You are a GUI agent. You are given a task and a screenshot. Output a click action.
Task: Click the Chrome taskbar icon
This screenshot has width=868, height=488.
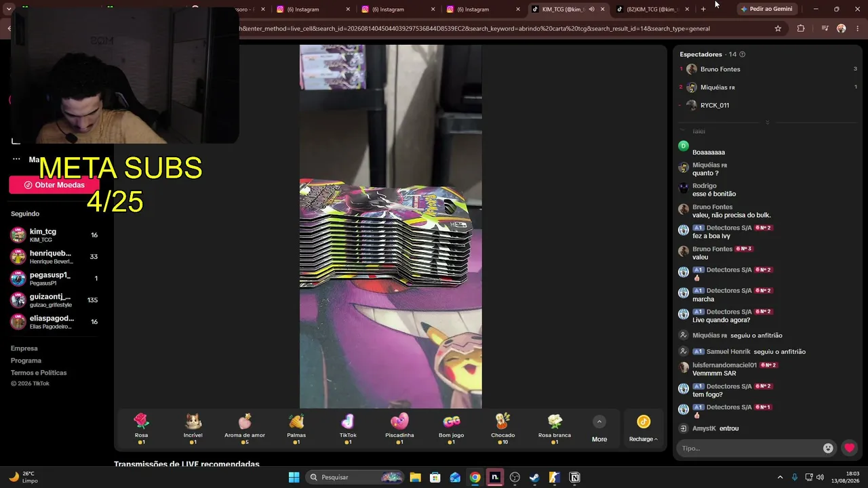tap(475, 477)
